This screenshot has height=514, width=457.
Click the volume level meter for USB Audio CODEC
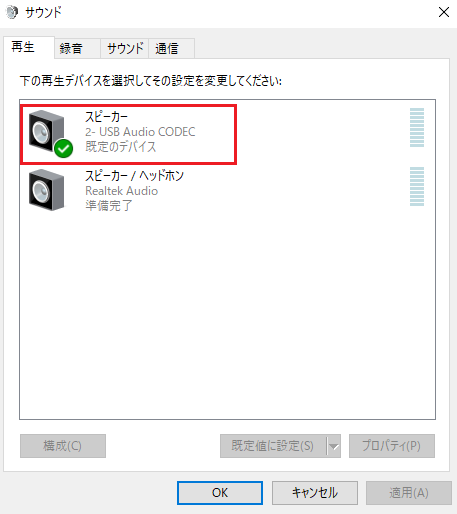pos(417,128)
